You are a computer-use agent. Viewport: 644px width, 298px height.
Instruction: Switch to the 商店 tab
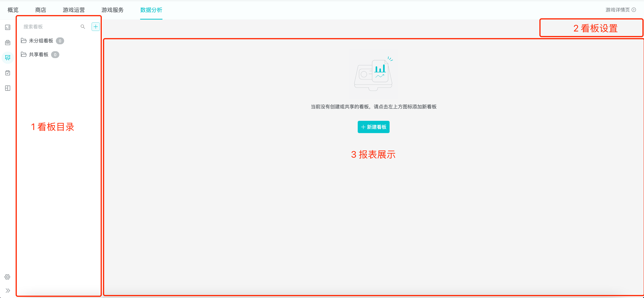tap(41, 10)
